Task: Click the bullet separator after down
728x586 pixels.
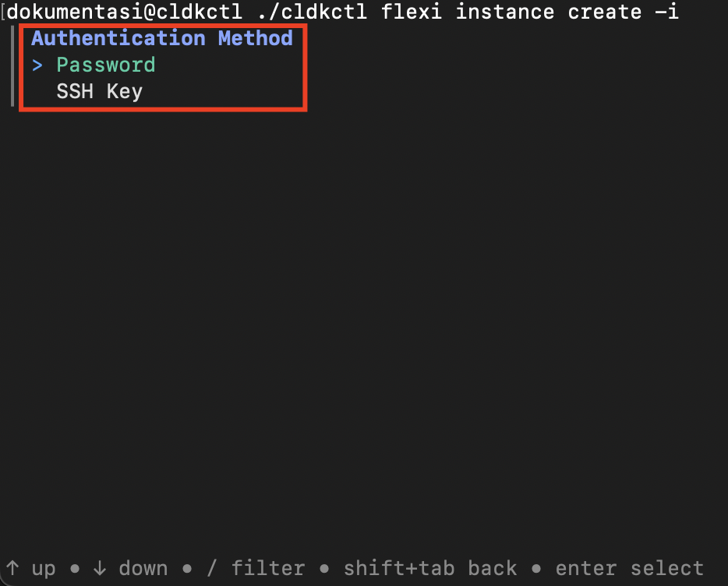Action: [187, 568]
